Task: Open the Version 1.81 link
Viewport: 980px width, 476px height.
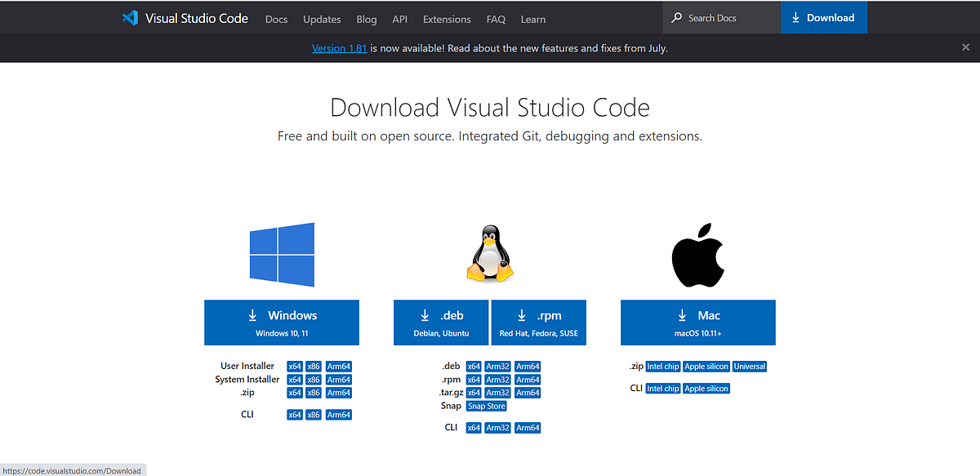Action: tap(340, 48)
